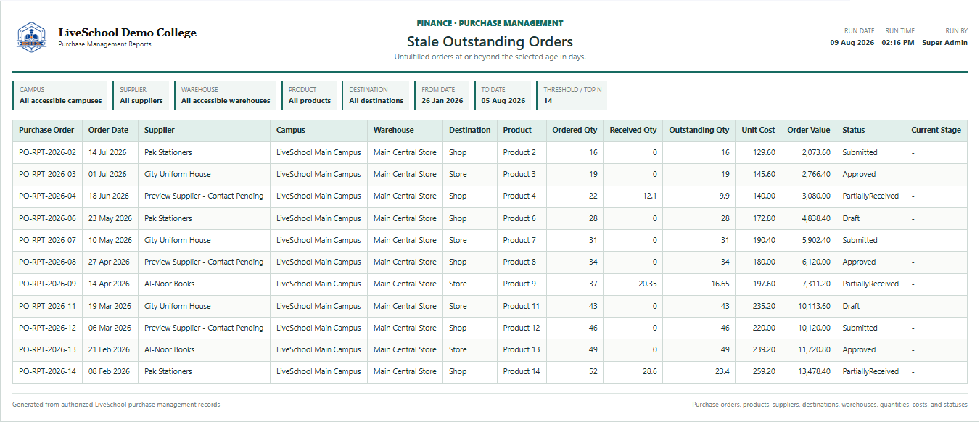Click received quantity 20.35
The image size is (980, 422).
tap(648, 284)
